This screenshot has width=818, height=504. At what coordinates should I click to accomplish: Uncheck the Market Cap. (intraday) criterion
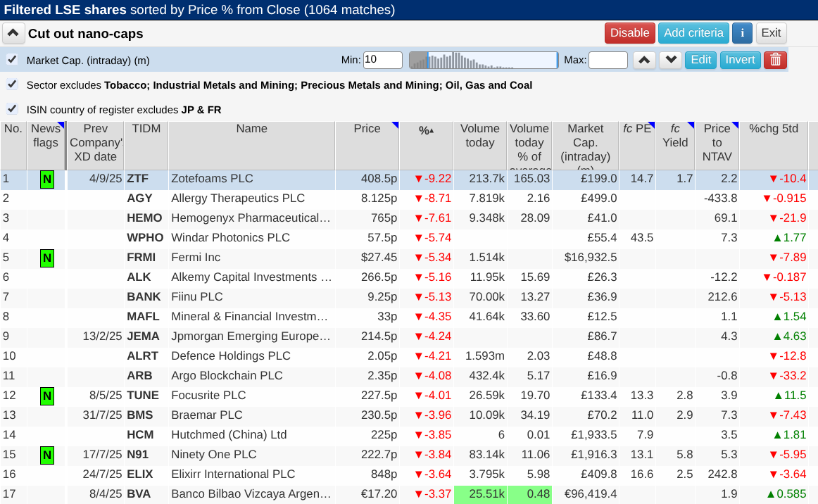[12, 59]
